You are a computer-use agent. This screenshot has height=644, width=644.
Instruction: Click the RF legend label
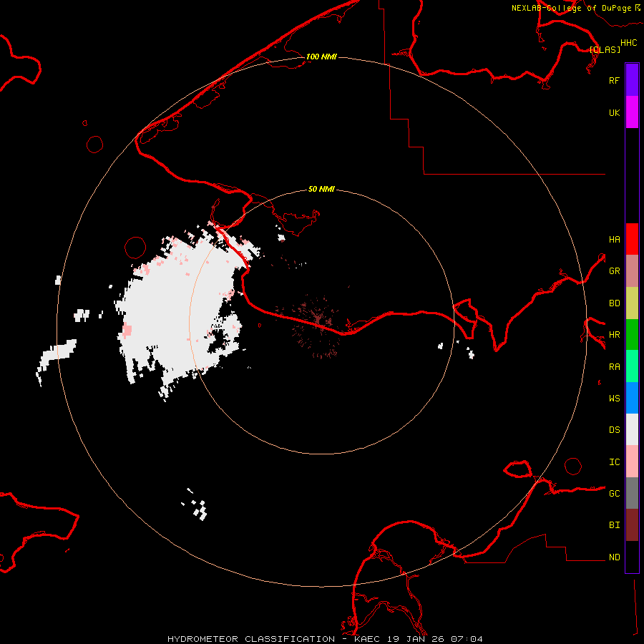(614, 80)
